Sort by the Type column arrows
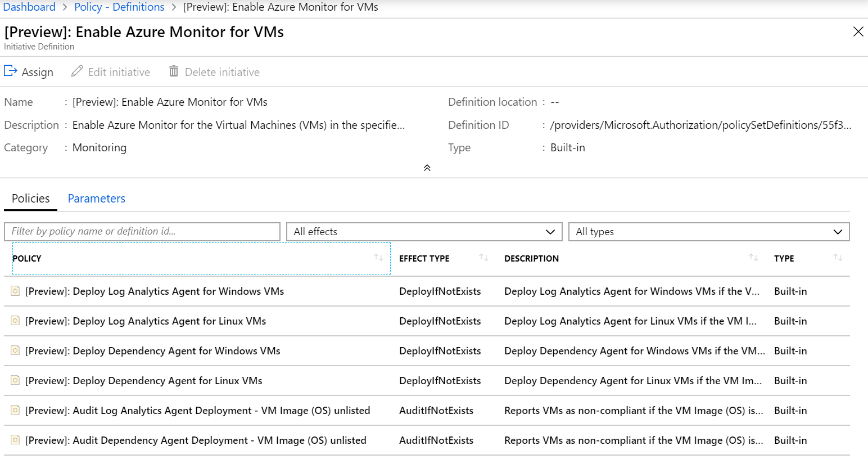The width and height of the screenshot is (868, 468). [x=838, y=258]
